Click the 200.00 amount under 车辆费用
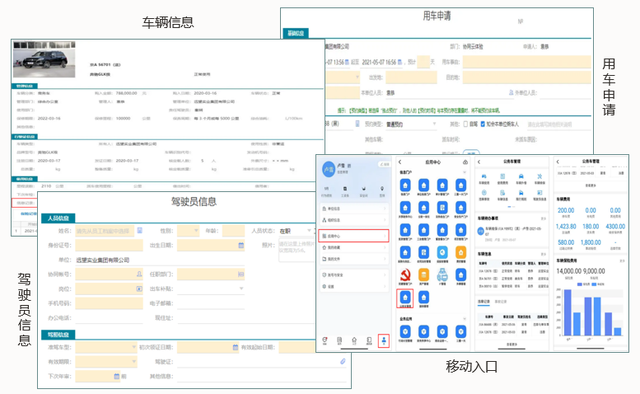The width and height of the screenshot is (640, 394). [566, 210]
